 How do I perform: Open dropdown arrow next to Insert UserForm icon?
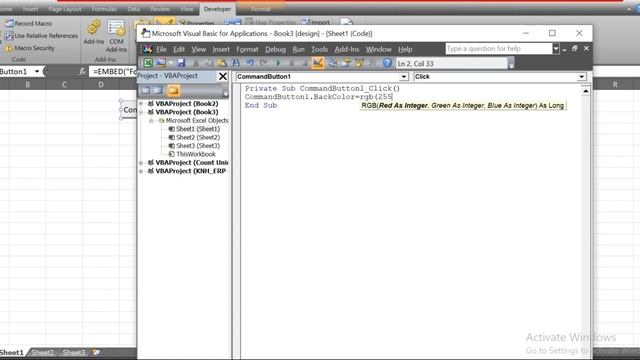[x=171, y=63]
